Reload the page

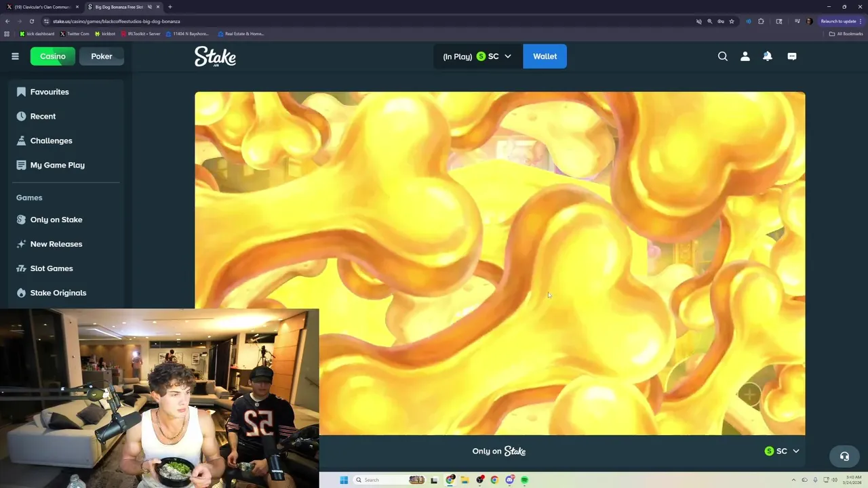[x=31, y=21]
